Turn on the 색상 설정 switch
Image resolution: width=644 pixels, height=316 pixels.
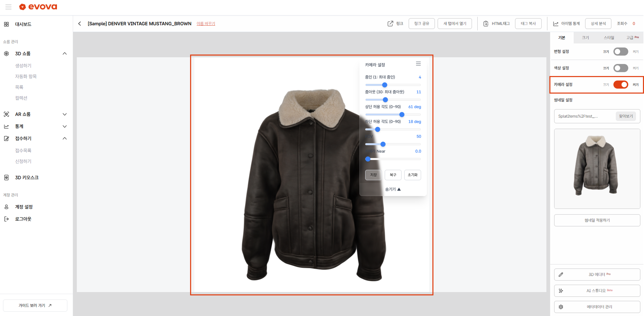tap(620, 68)
